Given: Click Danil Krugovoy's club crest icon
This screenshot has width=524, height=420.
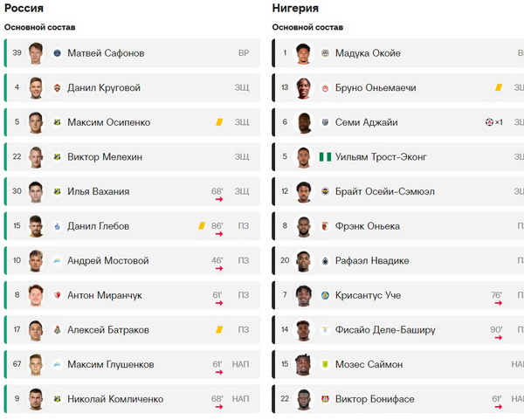Looking at the screenshot, I should click(57, 88).
